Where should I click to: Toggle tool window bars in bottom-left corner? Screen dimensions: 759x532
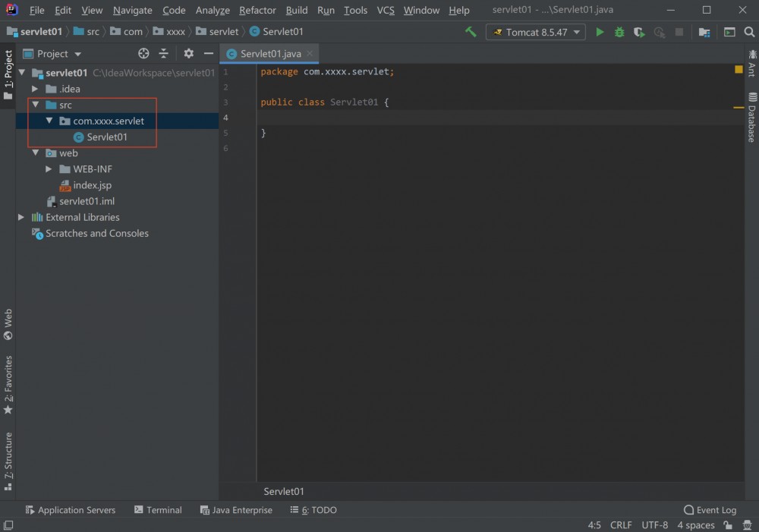coord(8,525)
